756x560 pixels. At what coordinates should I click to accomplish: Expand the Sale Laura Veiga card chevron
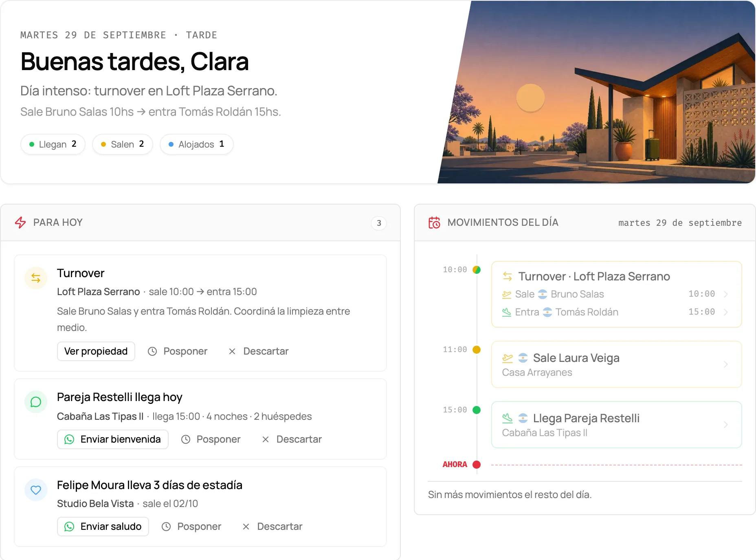[726, 364]
